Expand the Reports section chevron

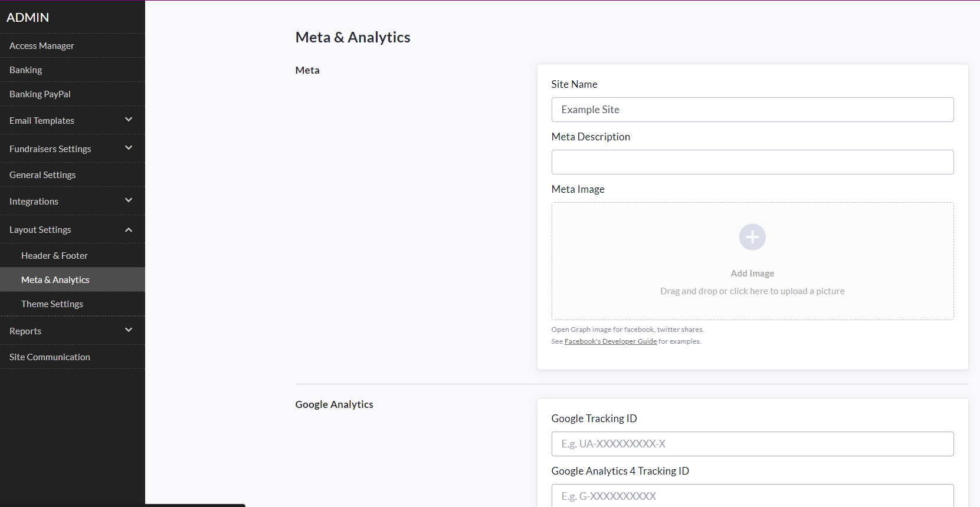pyautogui.click(x=129, y=330)
